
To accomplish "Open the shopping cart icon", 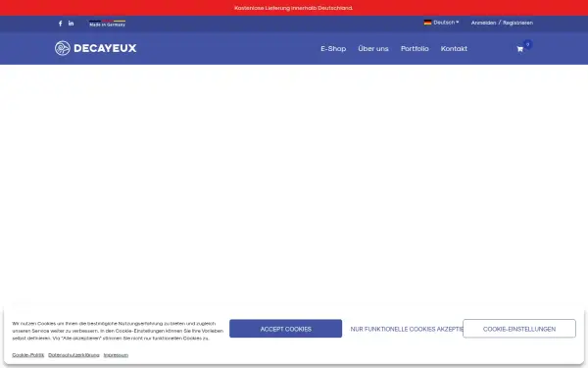I will pos(519,49).
